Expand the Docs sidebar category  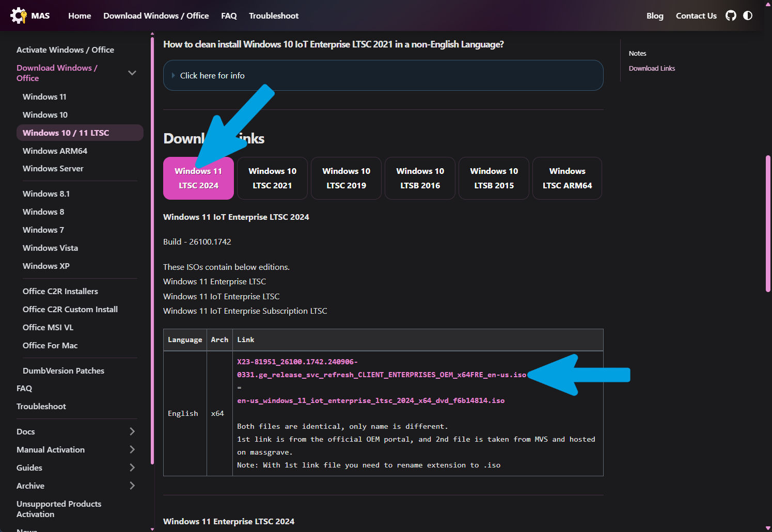(x=132, y=431)
